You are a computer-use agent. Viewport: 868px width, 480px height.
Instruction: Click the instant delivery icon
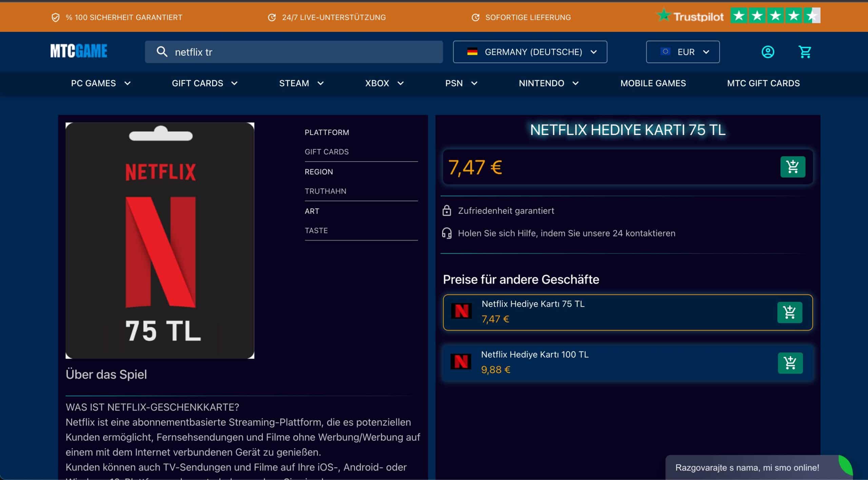[x=475, y=17]
